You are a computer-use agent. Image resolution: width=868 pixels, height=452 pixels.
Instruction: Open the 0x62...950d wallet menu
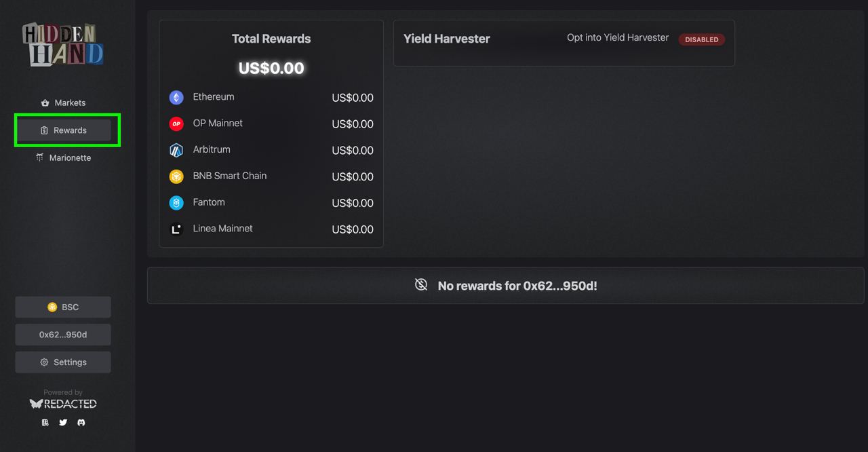tap(63, 335)
